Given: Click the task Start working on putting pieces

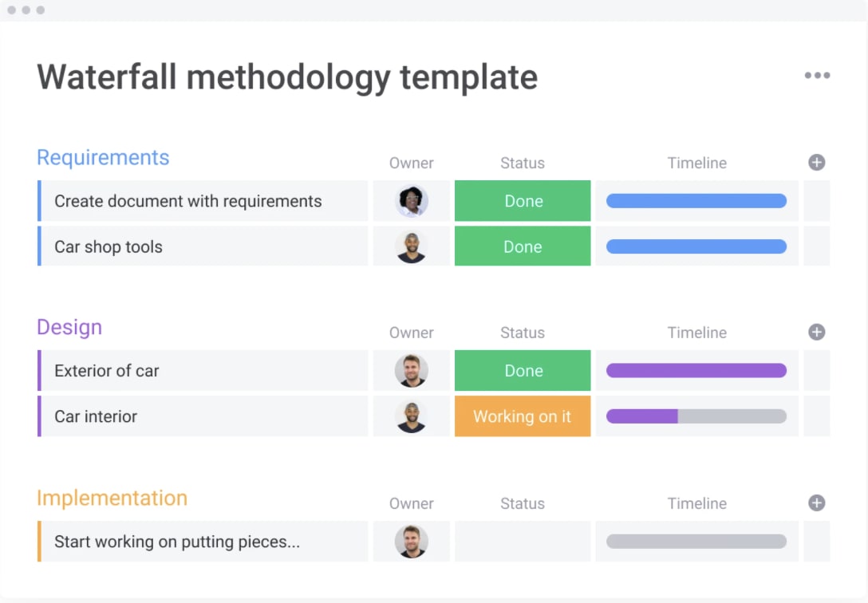Looking at the screenshot, I should point(176,541).
